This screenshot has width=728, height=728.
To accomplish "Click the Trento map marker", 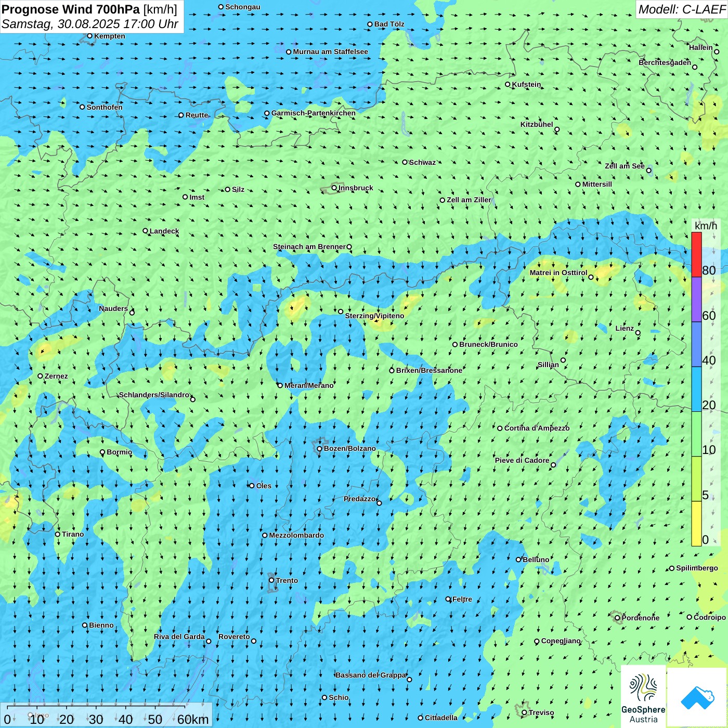I will [271, 580].
